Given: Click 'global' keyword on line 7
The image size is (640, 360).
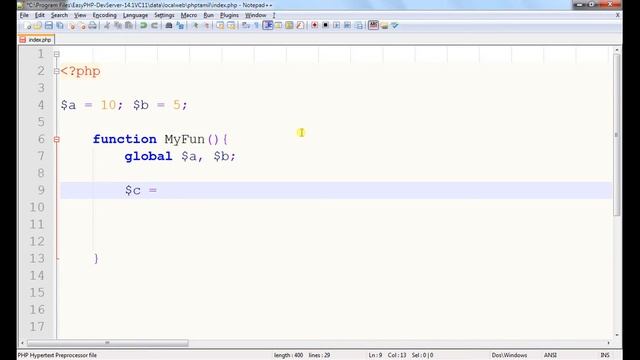Looking at the screenshot, I should 149,156.
